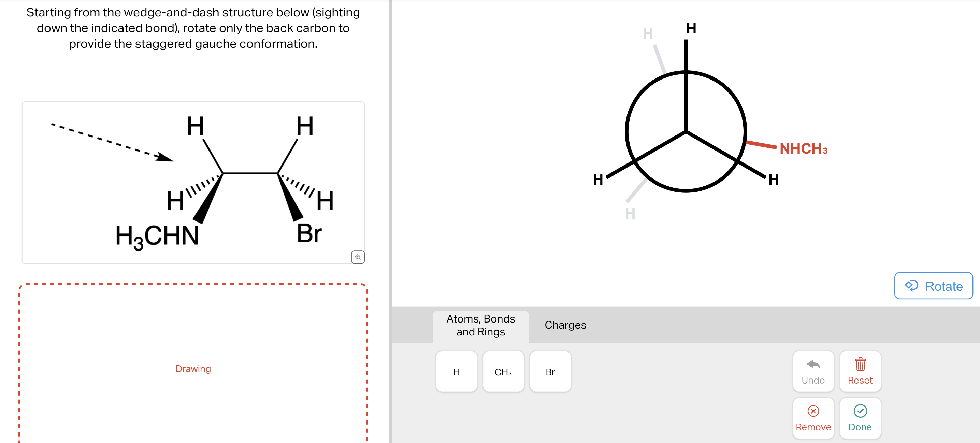Select the Br atom tool
The height and width of the screenshot is (443, 980).
point(550,372)
